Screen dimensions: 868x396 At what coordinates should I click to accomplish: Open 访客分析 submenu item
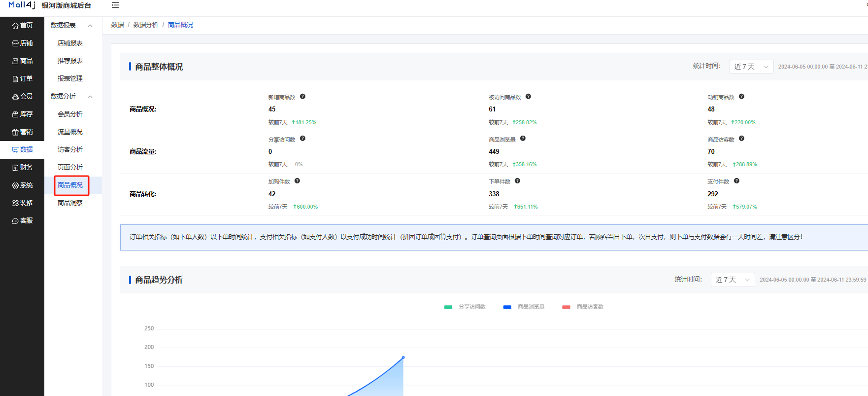click(x=70, y=149)
